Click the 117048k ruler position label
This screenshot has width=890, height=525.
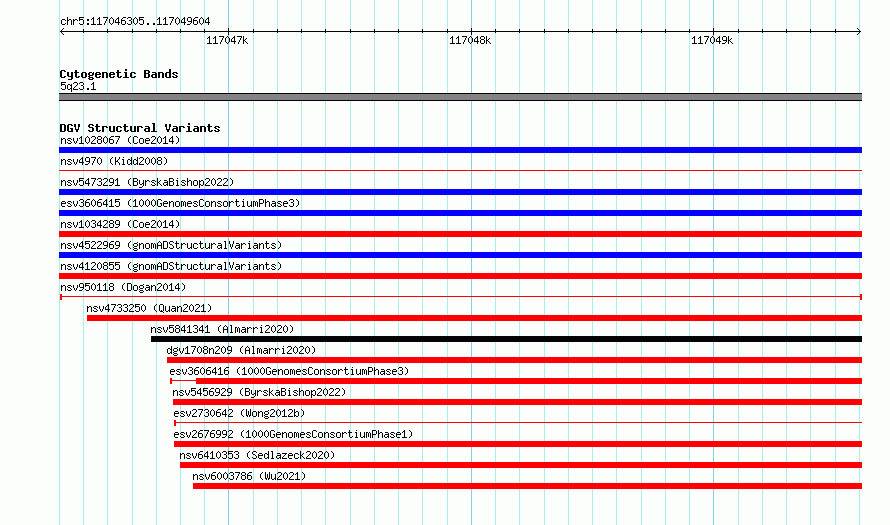pyautogui.click(x=470, y=40)
